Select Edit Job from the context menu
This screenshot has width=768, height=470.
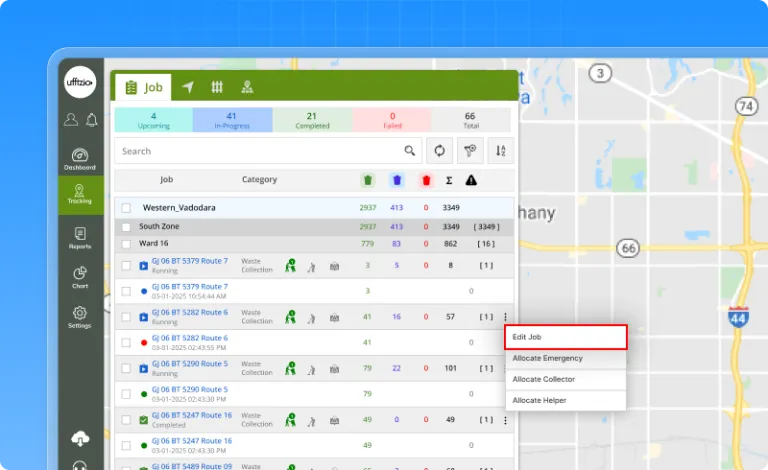click(x=565, y=337)
